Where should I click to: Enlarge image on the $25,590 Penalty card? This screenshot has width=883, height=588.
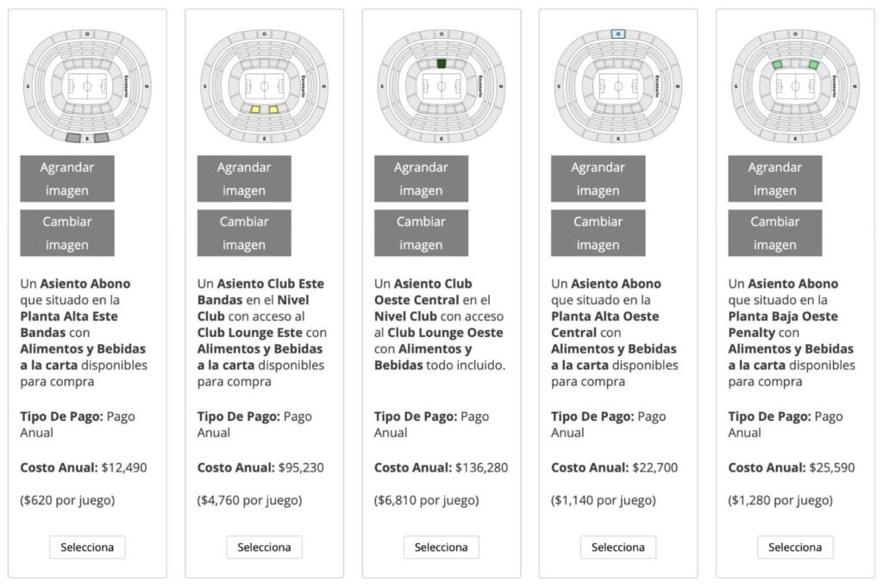[x=774, y=178]
